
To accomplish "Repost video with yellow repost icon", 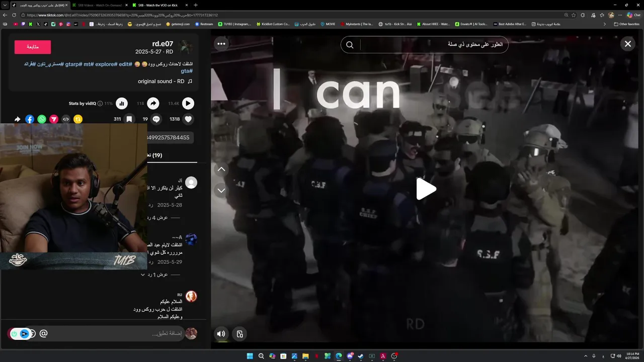I will pyautogui.click(x=78, y=119).
